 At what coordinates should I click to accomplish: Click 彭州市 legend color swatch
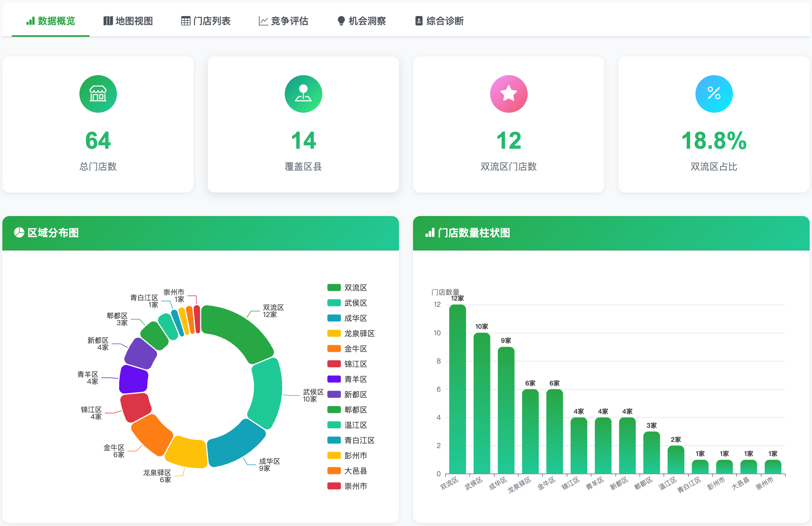pyautogui.click(x=334, y=455)
